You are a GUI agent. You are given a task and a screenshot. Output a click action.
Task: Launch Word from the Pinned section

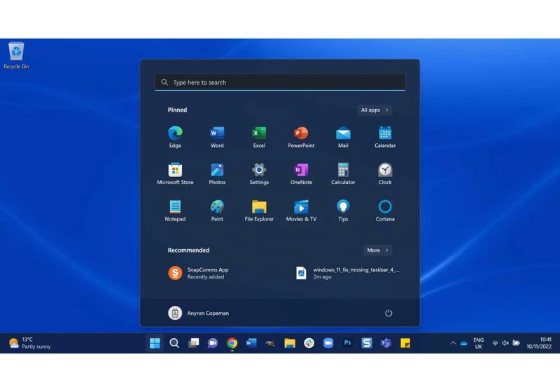(x=217, y=137)
